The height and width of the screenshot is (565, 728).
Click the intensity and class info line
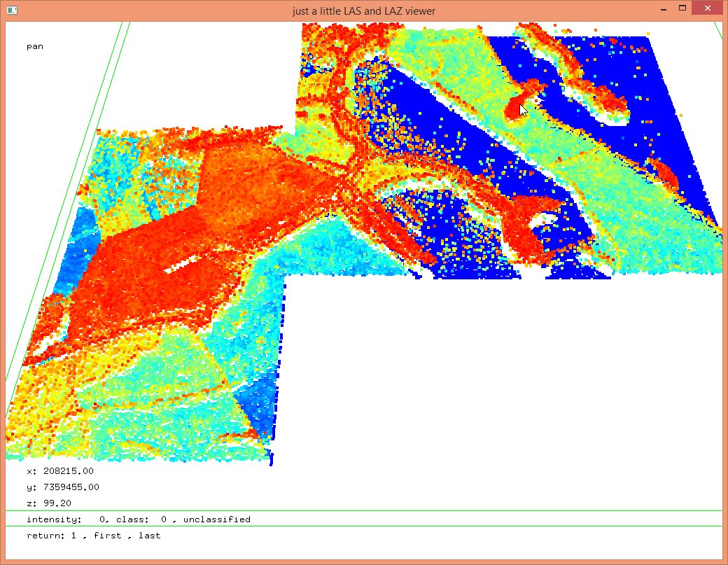coord(138,519)
